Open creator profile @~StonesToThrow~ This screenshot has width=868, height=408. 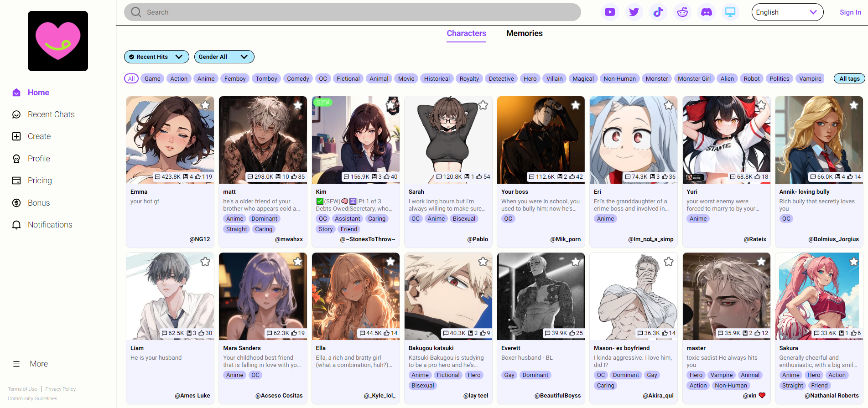tap(368, 239)
